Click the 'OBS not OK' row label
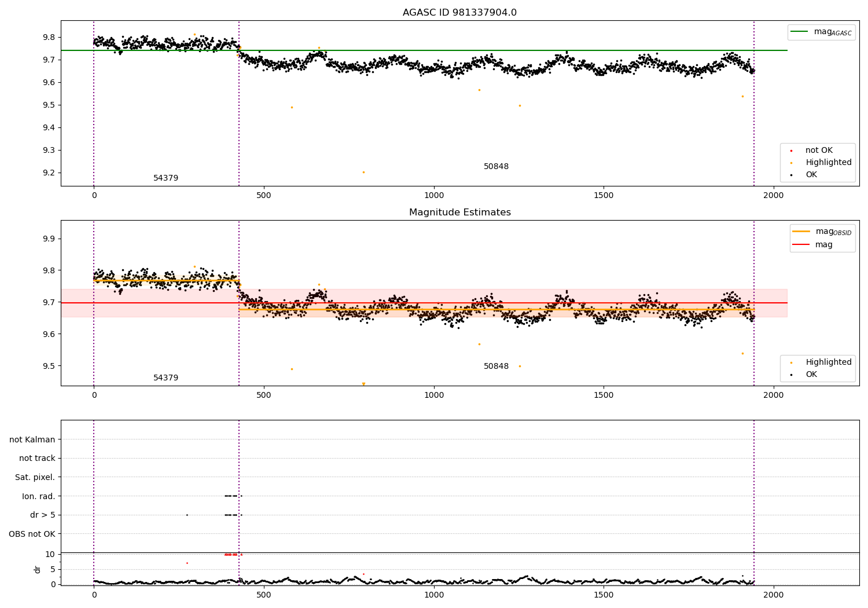The image size is (868, 608). 32,534
